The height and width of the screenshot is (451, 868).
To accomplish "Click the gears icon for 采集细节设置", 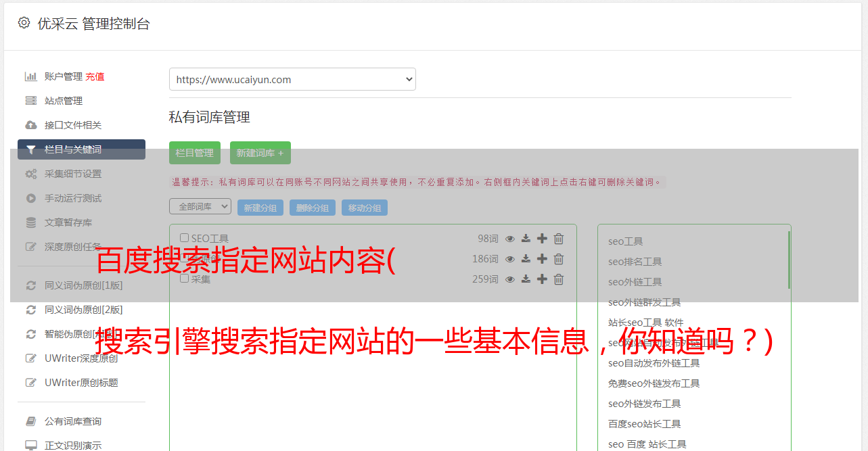I will (x=30, y=174).
